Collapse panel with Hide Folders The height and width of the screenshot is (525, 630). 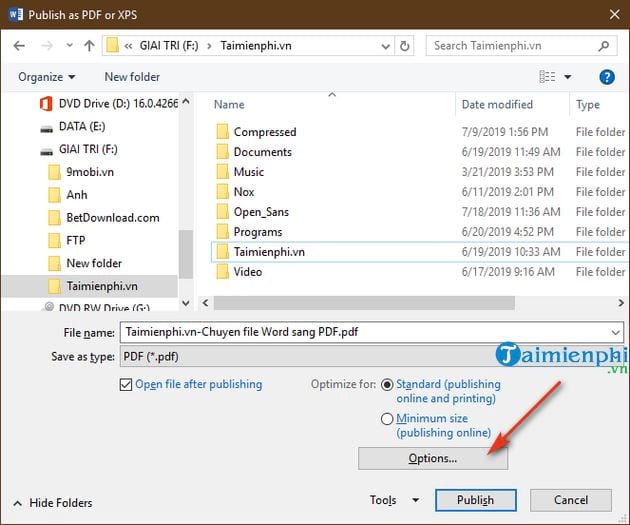click(x=53, y=503)
